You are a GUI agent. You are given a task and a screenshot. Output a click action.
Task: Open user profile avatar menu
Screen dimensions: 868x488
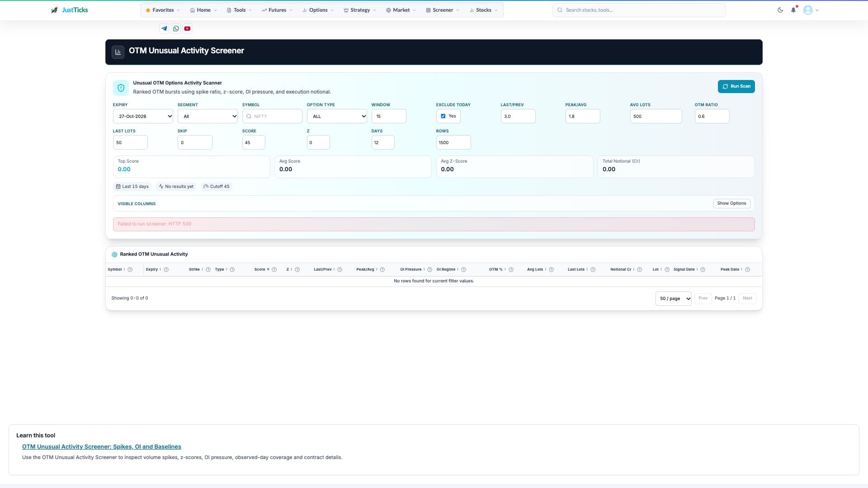pos(811,10)
